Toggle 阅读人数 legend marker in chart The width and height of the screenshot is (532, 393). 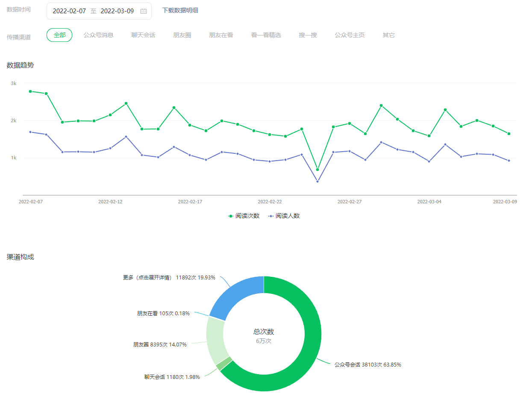[x=271, y=216]
